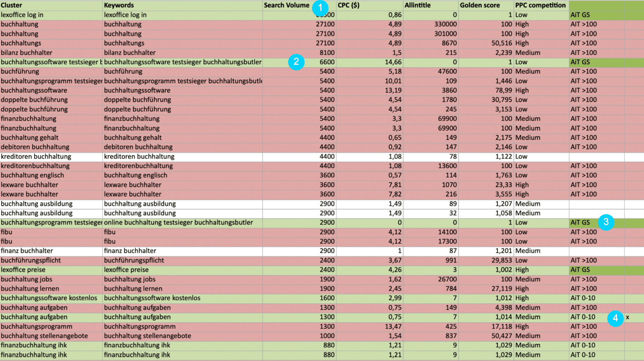Click the 'CPC ($)' header cell
644x361 pixels.
pyautogui.click(x=369, y=5)
